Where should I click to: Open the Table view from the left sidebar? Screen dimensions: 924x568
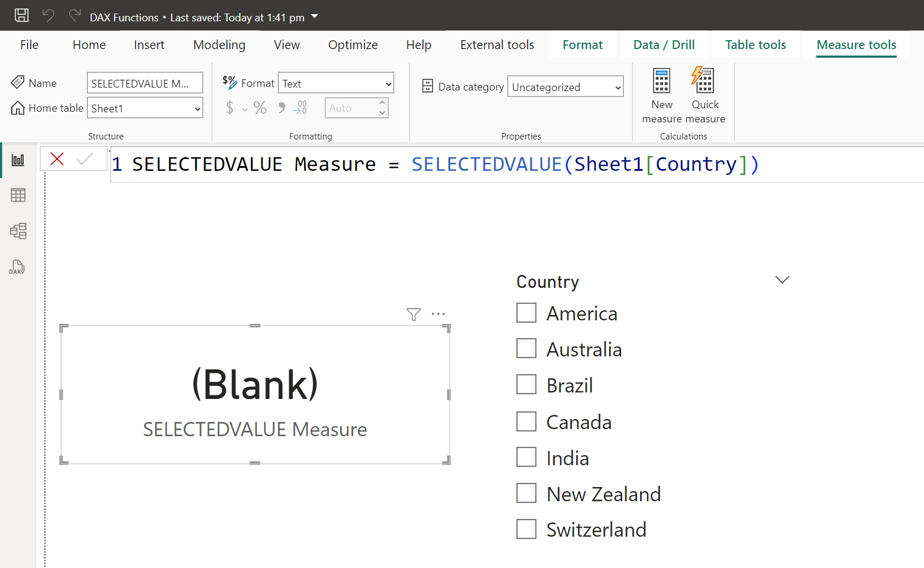coord(18,195)
